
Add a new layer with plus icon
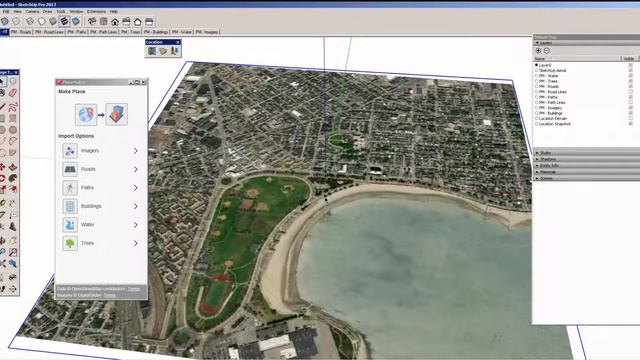[538, 51]
